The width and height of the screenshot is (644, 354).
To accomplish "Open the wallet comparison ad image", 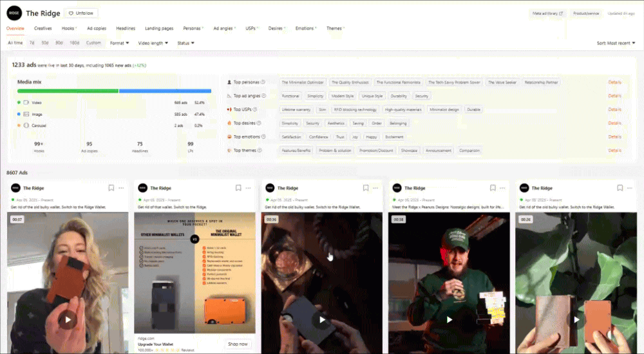I will click(x=194, y=273).
